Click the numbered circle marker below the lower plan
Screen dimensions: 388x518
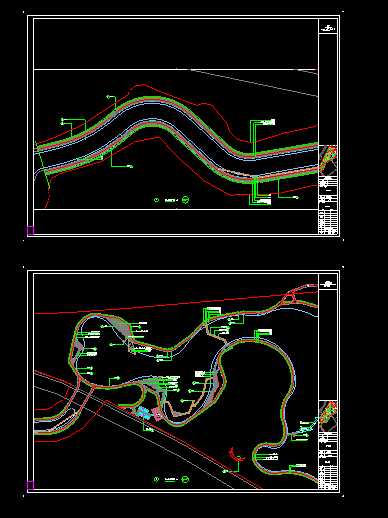click(x=156, y=479)
